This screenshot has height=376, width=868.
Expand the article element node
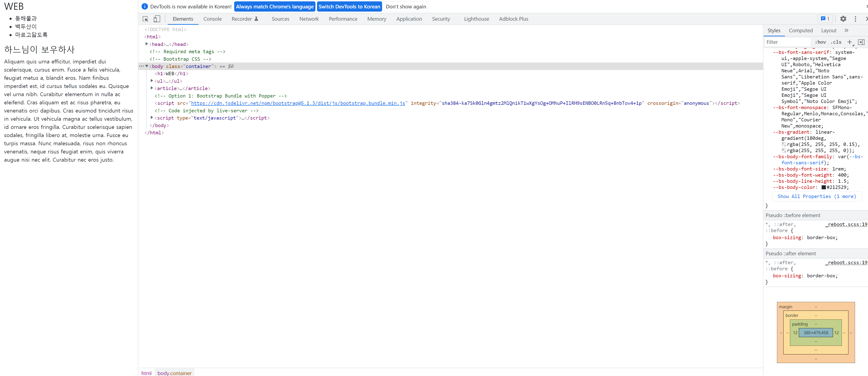pyautogui.click(x=152, y=88)
